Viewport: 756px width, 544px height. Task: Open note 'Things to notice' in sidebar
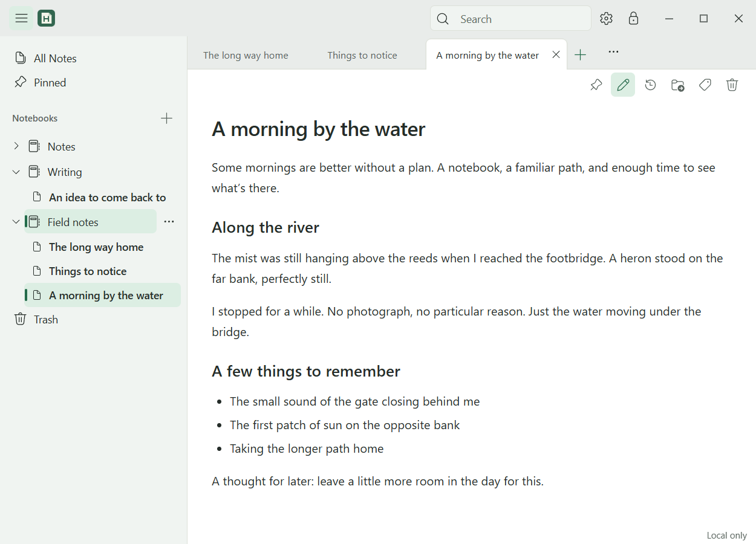pos(88,271)
